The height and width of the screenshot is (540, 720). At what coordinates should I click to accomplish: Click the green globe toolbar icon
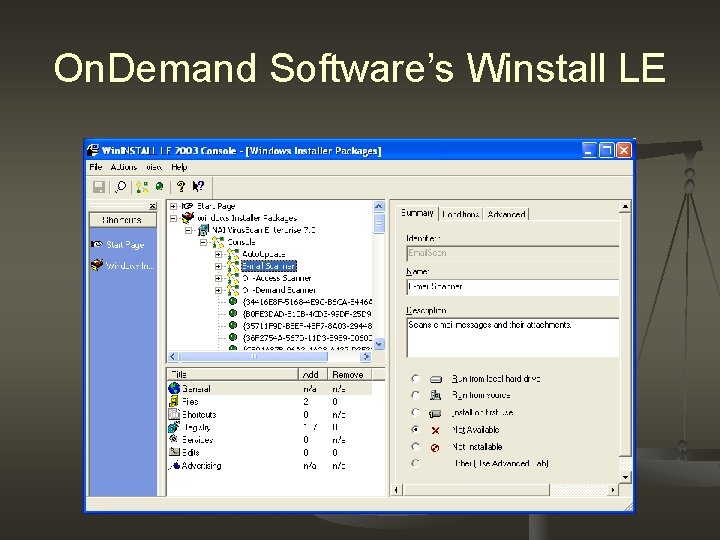click(x=159, y=186)
